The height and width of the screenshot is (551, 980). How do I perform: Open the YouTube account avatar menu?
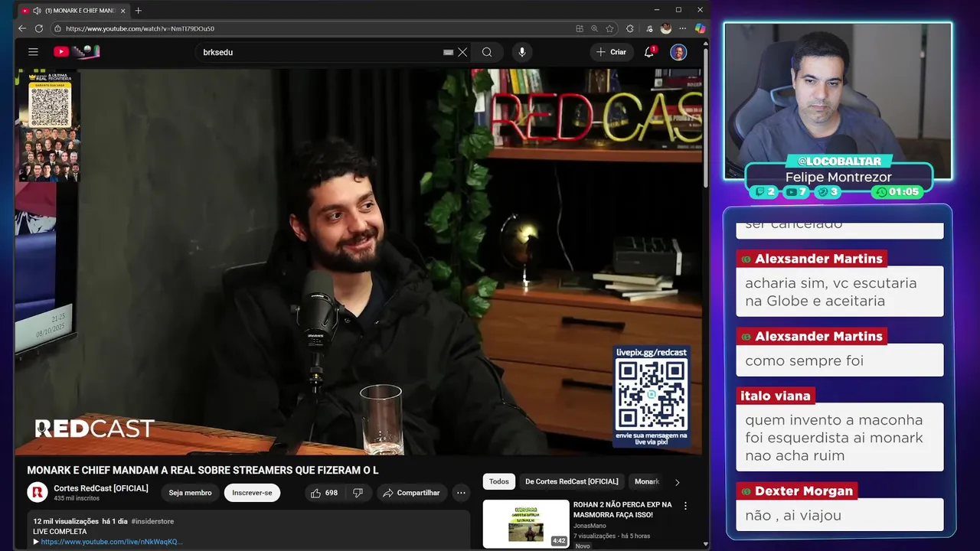[678, 52]
